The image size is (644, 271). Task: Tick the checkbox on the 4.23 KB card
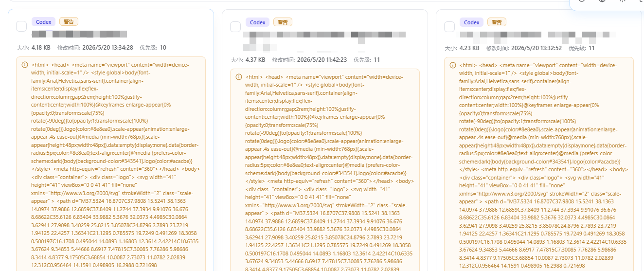click(x=449, y=27)
